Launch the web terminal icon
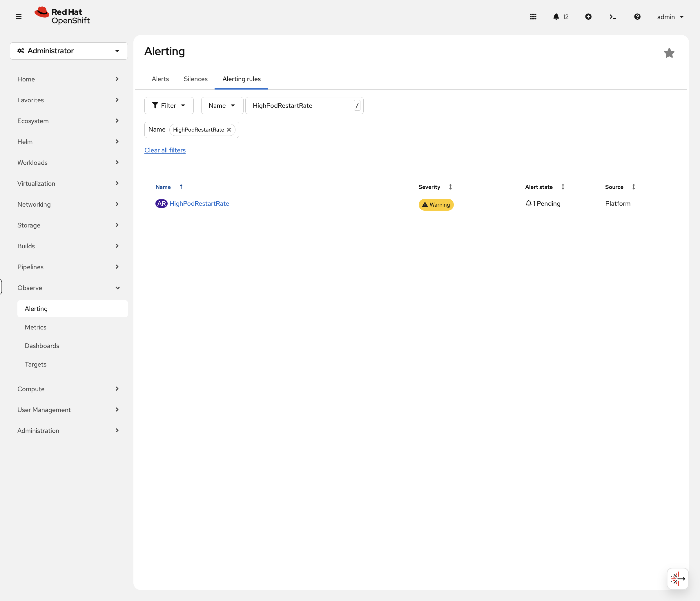700x601 pixels. pyautogui.click(x=612, y=17)
